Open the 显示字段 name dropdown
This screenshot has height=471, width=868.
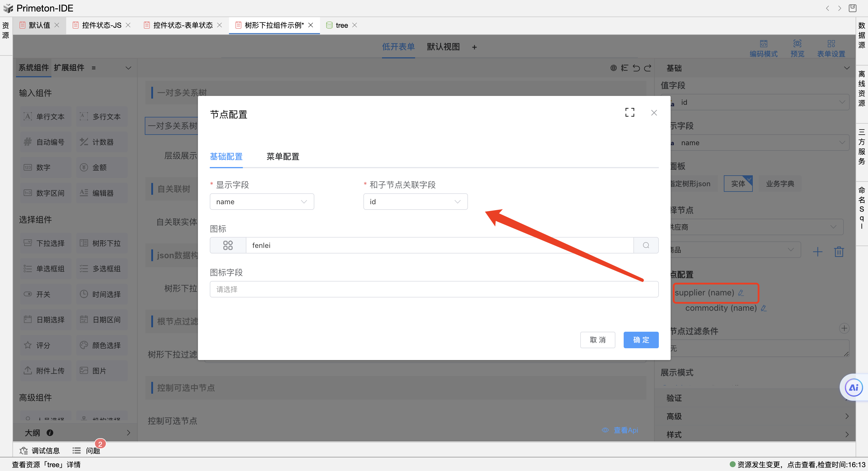261,202
